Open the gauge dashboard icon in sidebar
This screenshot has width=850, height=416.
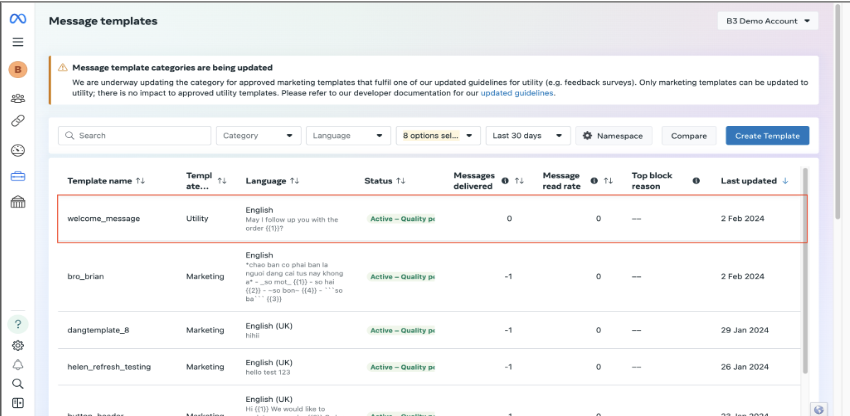[x=18, y=150]
